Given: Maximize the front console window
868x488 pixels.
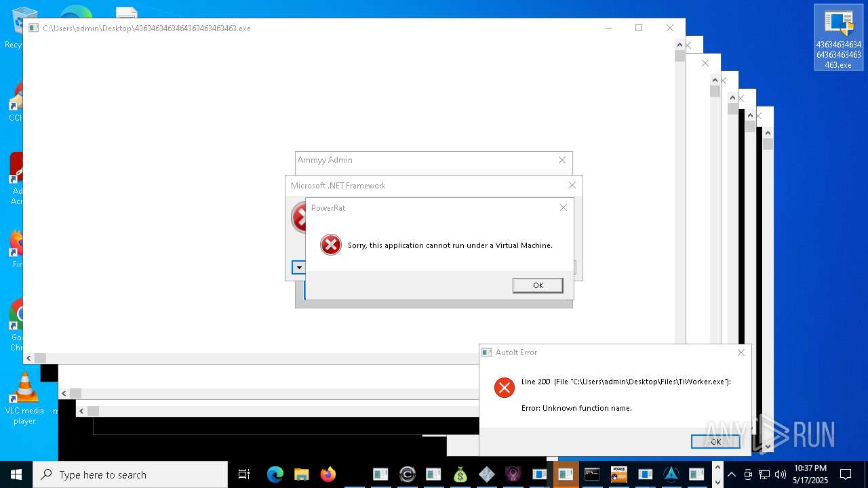Looking at the screenshot, I should point(638,28).
